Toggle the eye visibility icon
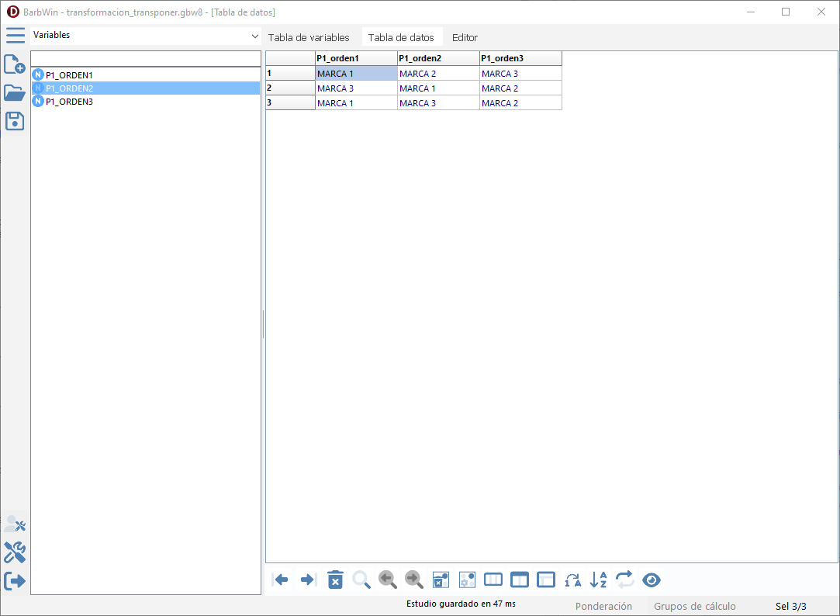 tap(652, 580)
